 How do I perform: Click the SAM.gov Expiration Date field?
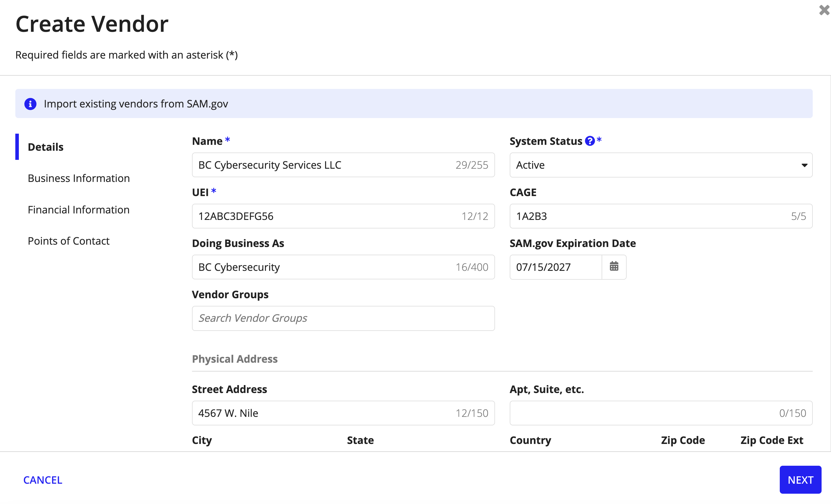[x=556, y=267]
